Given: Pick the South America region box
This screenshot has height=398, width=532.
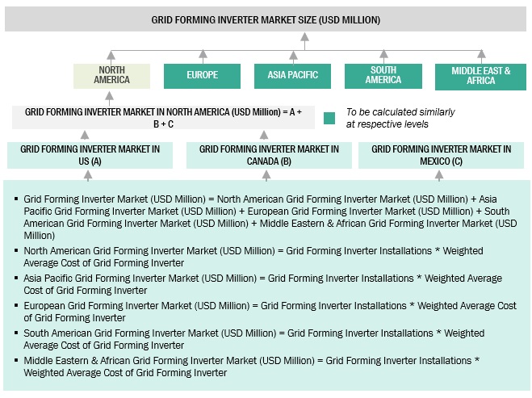Looking at the screenshot, I should coord(383,76).
